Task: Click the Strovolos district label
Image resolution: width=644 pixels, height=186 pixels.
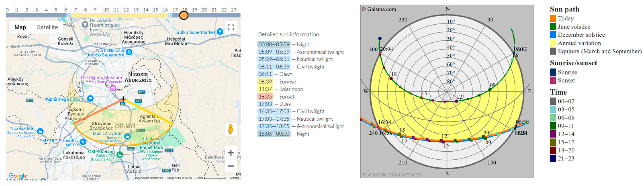Action: coord(101,126)
